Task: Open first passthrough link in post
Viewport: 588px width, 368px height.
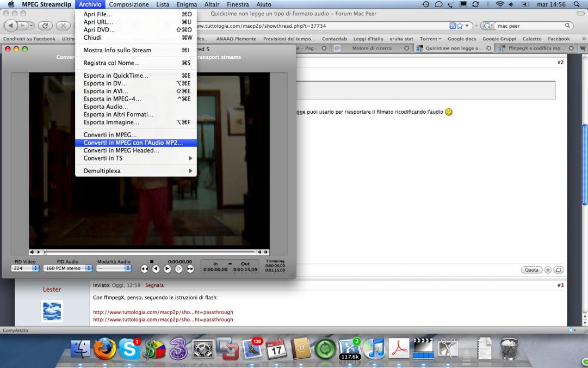Action: [x=163, y=312]
